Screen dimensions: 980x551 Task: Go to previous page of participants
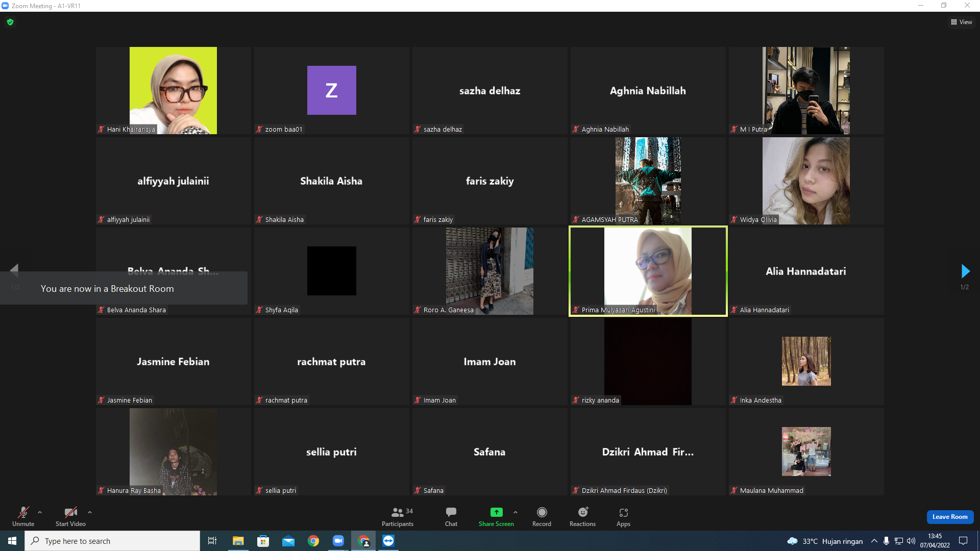[14, 270]
